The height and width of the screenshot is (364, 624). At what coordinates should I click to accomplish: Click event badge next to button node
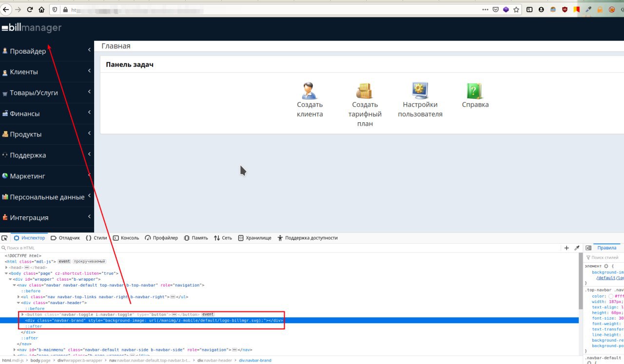208,314
